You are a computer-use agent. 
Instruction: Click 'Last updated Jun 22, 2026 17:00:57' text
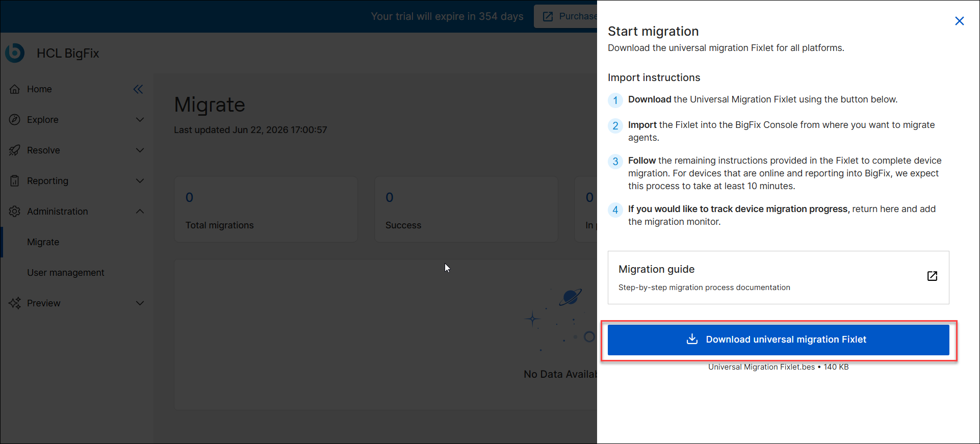[250, 130]
